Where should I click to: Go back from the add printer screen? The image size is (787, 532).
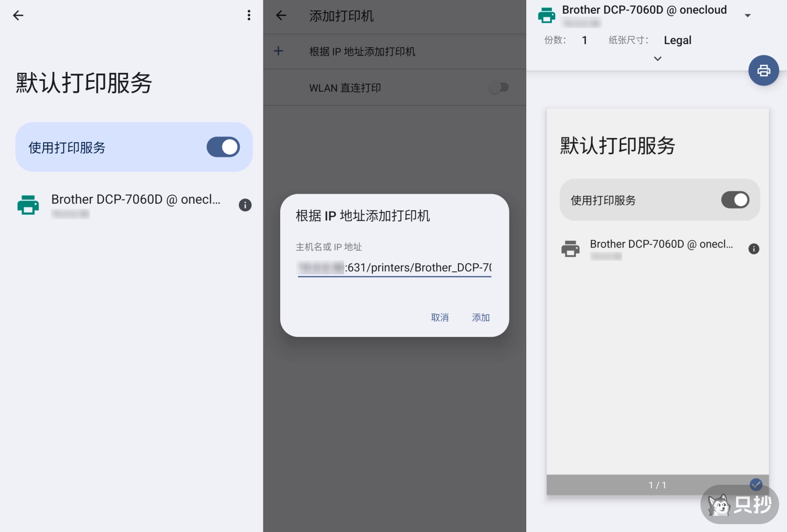point(281,16)
